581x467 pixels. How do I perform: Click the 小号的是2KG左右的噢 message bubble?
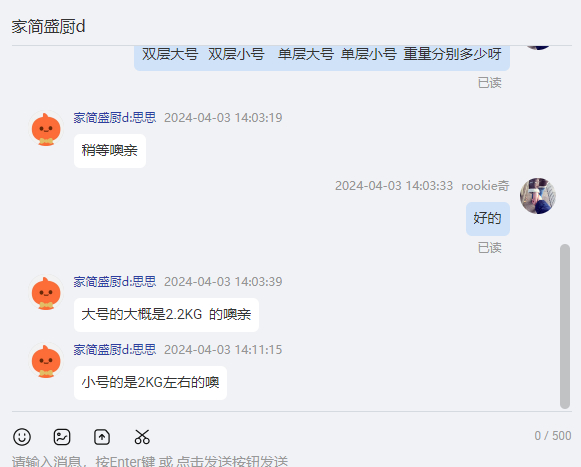tap(150, 383)
